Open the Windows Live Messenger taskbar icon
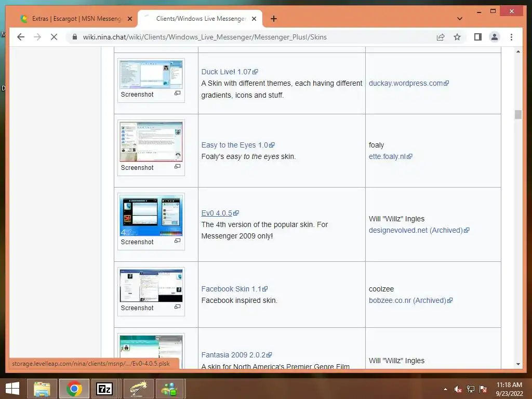Viewport: 532px width, 399px height. 169,389
